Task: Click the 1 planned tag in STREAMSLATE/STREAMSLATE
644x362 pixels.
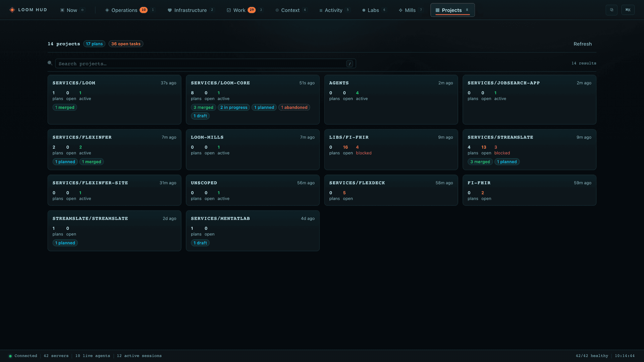Action: 65,243
